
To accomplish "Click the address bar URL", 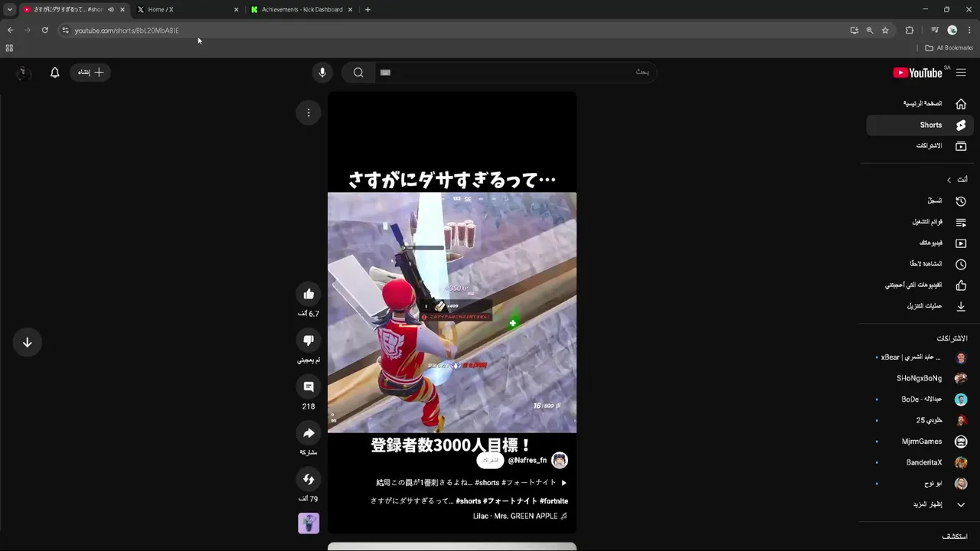I will point(126,31).
